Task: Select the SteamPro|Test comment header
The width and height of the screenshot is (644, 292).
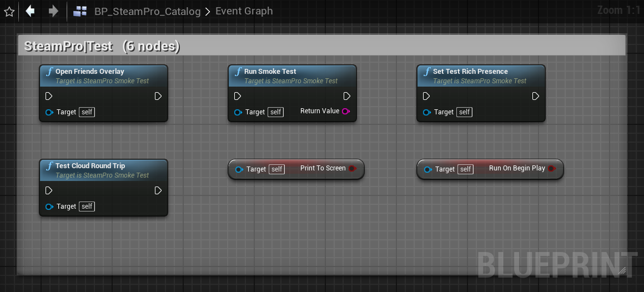Action: 322,46
